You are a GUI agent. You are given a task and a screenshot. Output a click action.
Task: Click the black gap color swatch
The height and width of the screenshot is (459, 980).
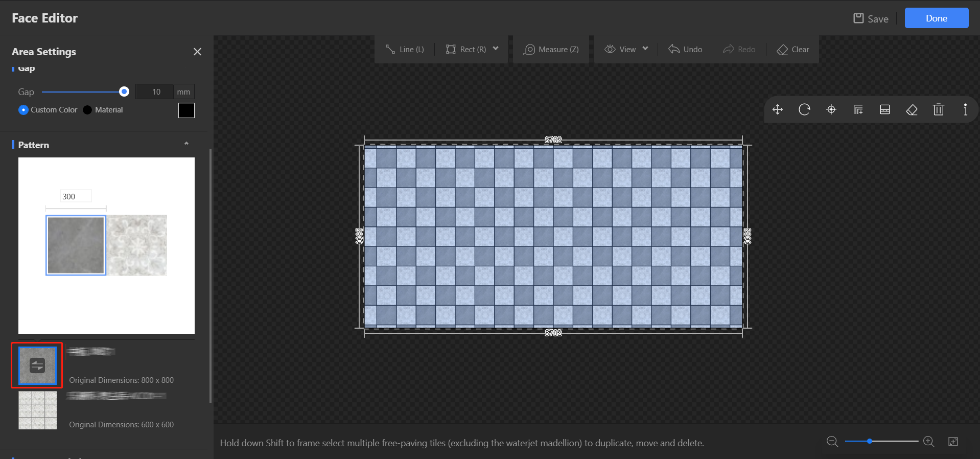point(186,110)
